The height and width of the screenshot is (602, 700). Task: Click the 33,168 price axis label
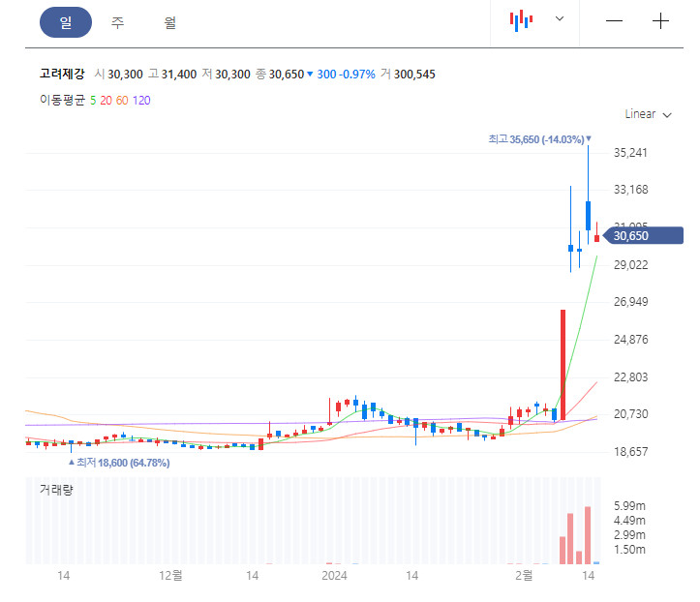pyautogui.click(x=630, y=190)
